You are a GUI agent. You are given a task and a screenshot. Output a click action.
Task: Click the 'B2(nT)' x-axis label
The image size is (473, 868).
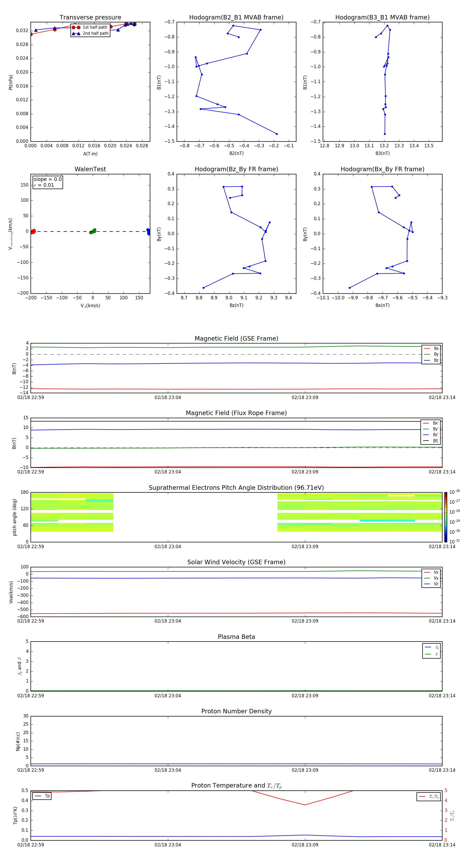(x=236, y=153)
